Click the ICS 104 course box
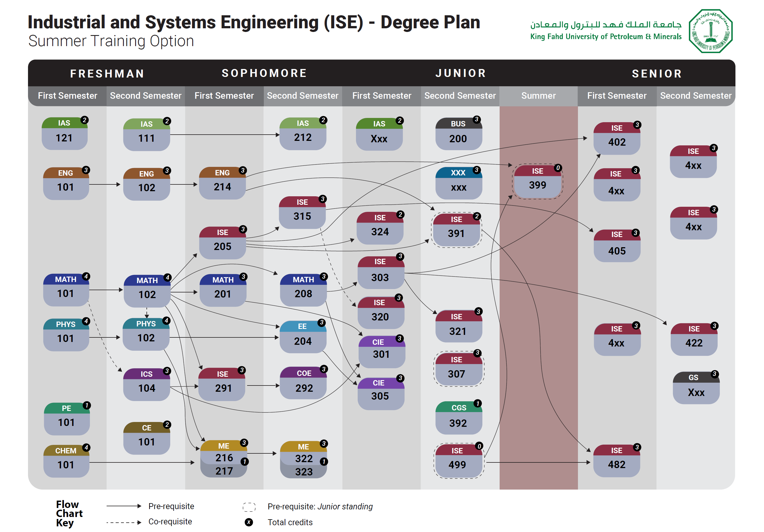Viewport: 764px width, 532px height. (146, 384)
